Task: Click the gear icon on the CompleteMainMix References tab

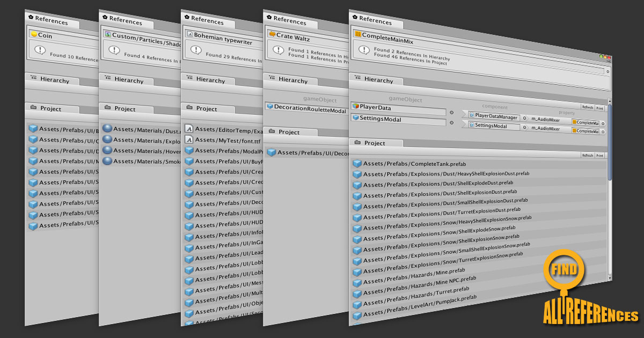Action: (355, 17)
